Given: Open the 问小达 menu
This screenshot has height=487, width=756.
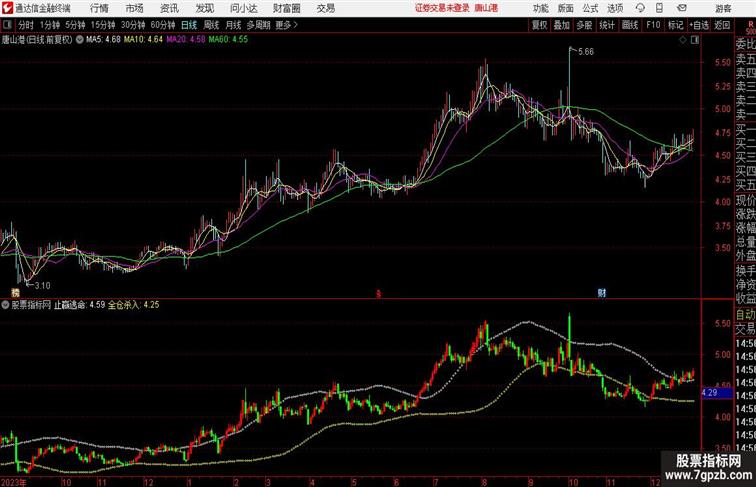Looking at the screenshot, I should (x=243, y=8).
